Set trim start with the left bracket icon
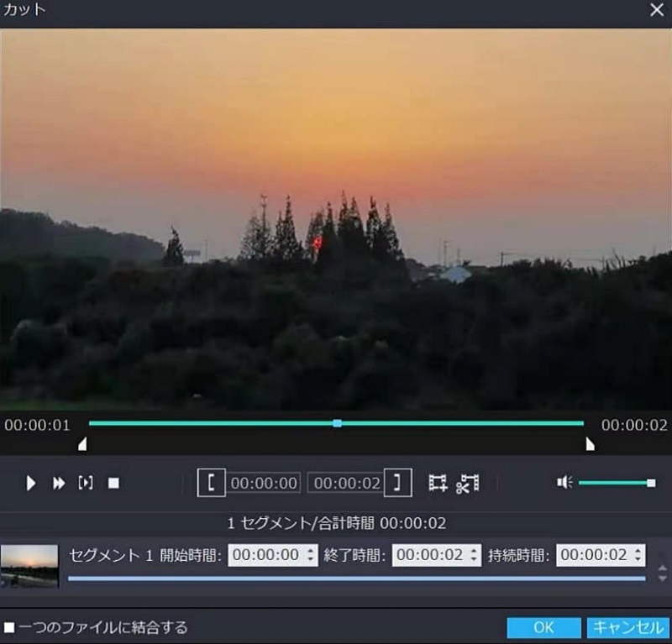Viewport: 672px width, 644px height. [x=211, y=483]
